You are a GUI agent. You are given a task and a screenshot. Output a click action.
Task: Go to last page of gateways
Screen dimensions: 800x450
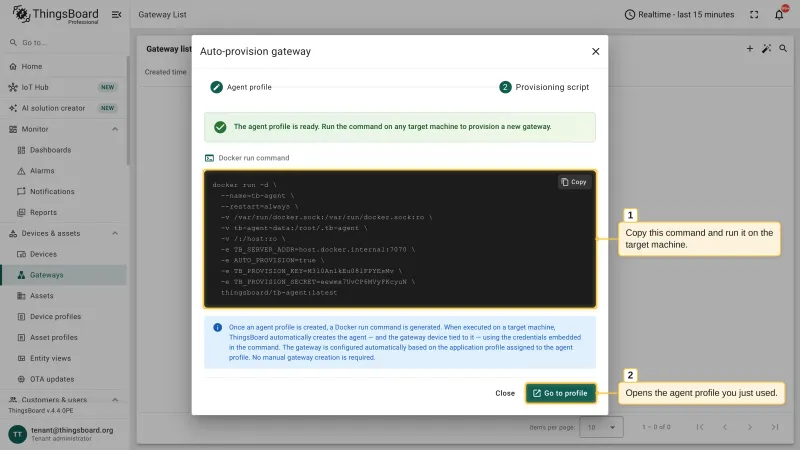click(x=775, y=427)
